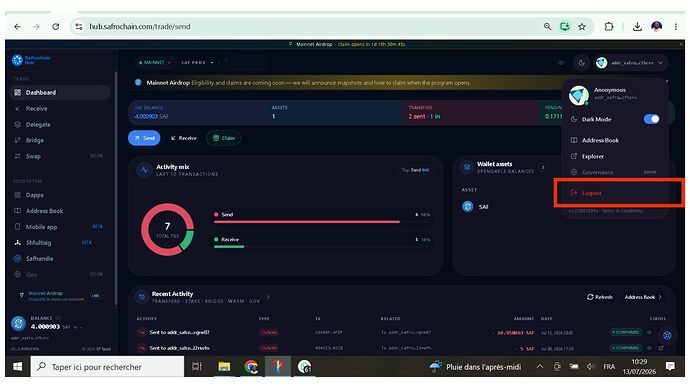Click the Wallet assets panel icon

467,167
